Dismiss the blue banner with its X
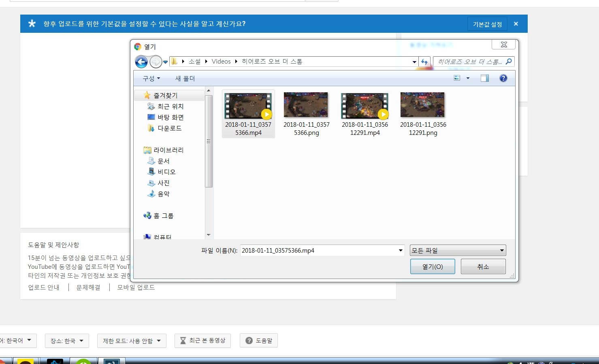Screen dimensions: 599x364 coord(516,24)
